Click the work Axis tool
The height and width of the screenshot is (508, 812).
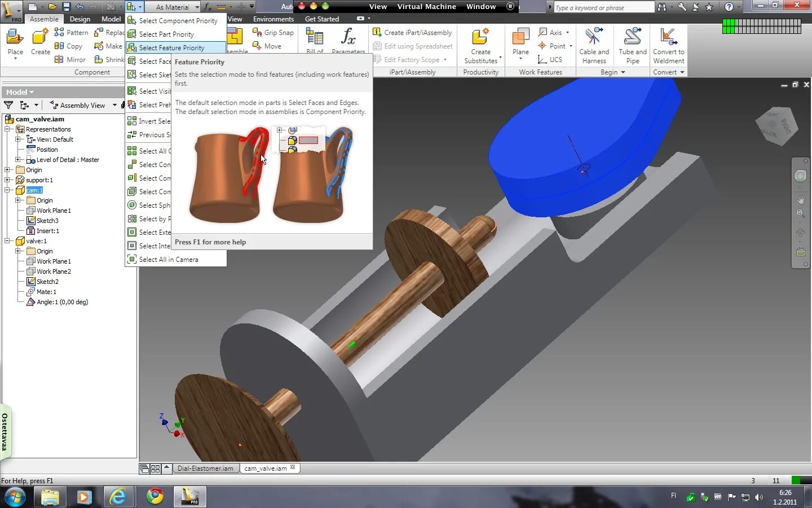(550, 33)
